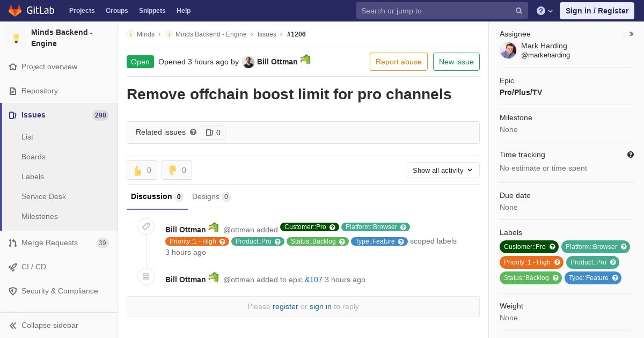Click the Minds breadcrumb link

[x=145, y=34]
